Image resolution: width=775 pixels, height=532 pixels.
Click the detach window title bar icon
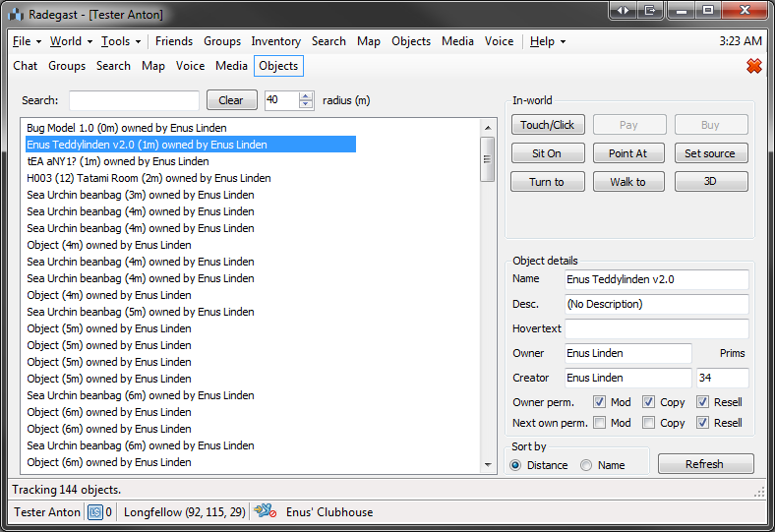coord(650,10)
